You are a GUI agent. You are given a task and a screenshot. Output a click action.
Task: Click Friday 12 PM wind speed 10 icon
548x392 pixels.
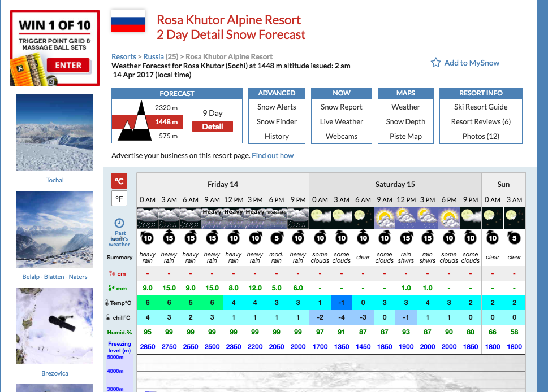click(234, 238)
